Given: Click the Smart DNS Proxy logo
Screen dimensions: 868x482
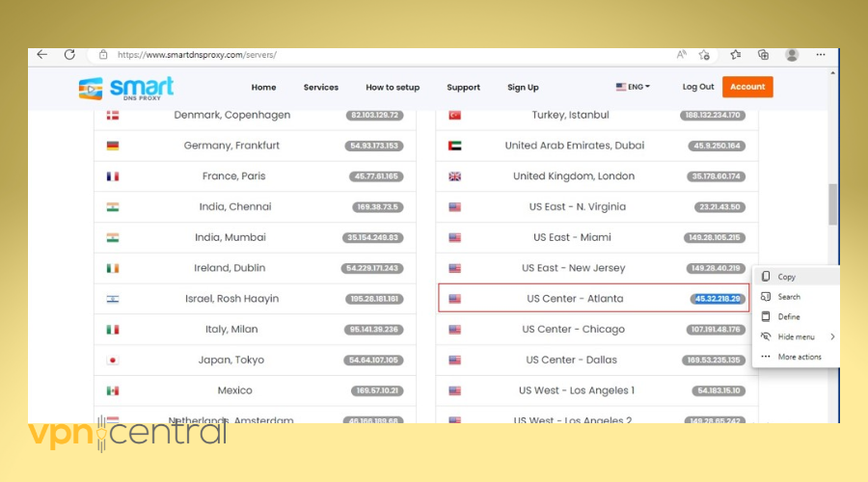Looking at the screenshot, I should pos(126,88).
